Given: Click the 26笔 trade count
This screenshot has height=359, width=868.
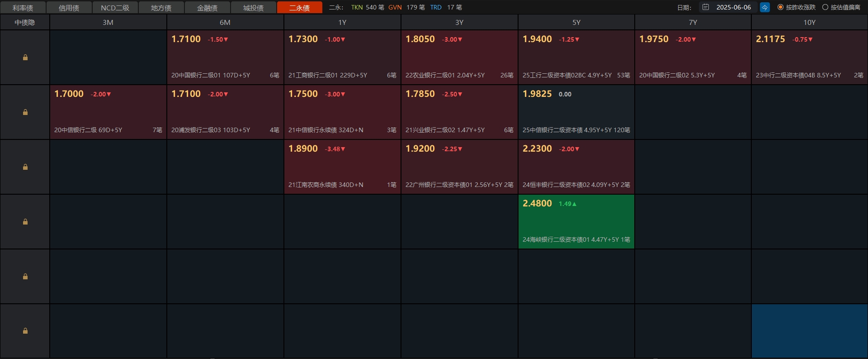Looking at the screenshot, I should 507,76.
